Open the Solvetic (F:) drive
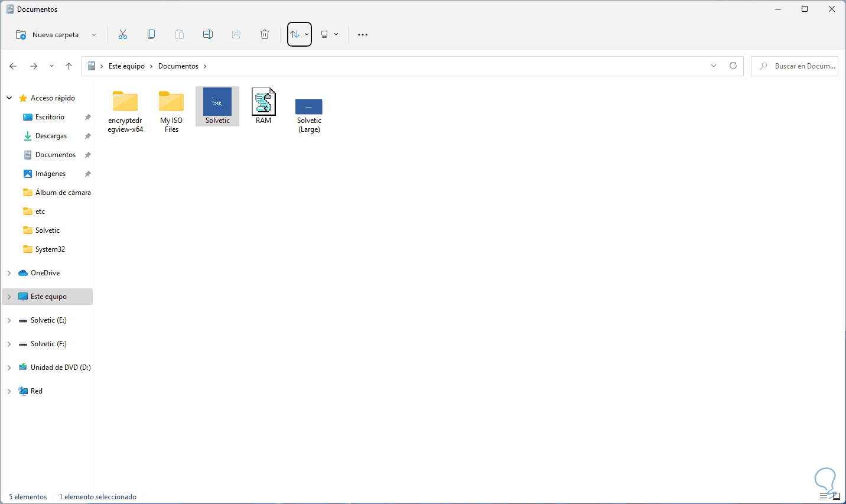846x504 pixels. 47,344
